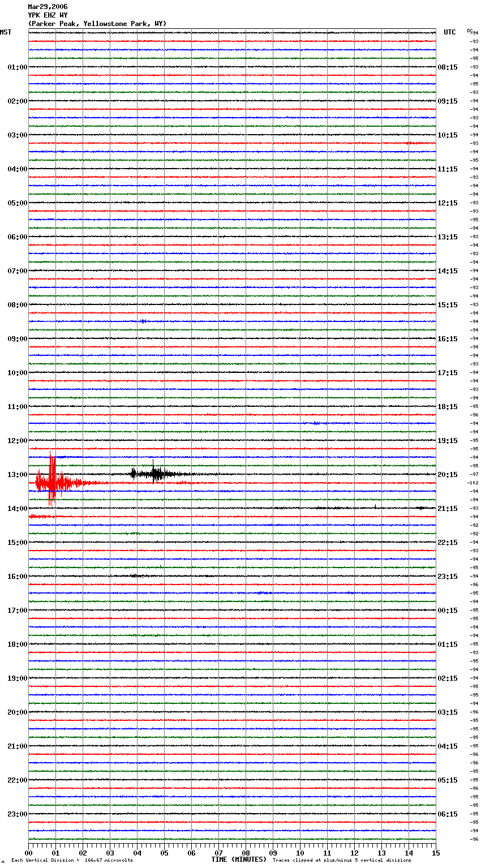
Task: Select the 20:15 UTC time label
Action: point(448,475)
